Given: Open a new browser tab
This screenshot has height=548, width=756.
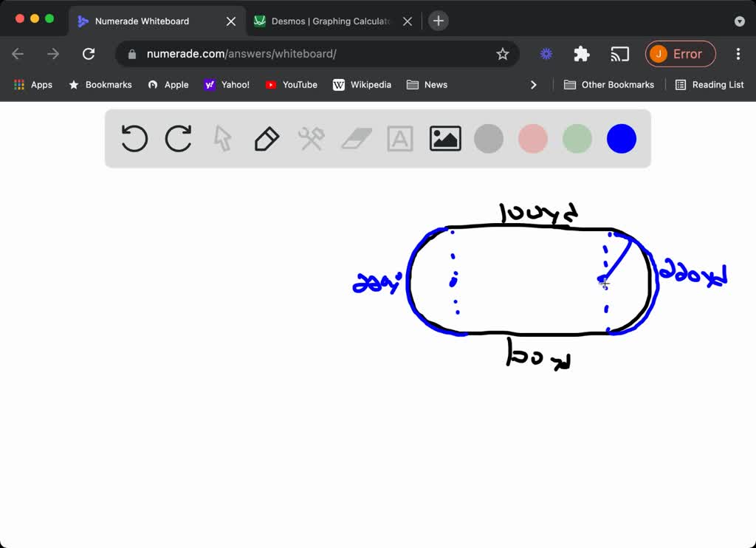Looking at the screenshot, I should click(x=439, y=21).
